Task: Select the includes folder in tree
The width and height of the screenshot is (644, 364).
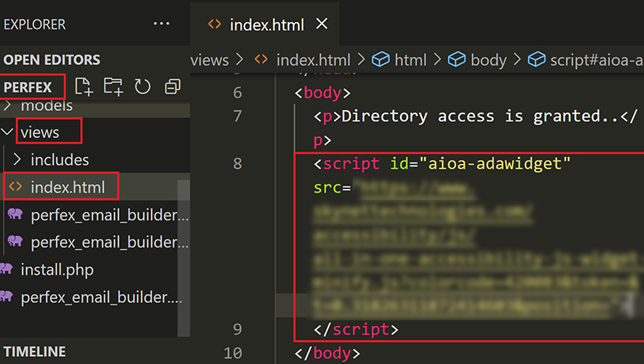Action: pyautogui.click(x=60, y=159)
